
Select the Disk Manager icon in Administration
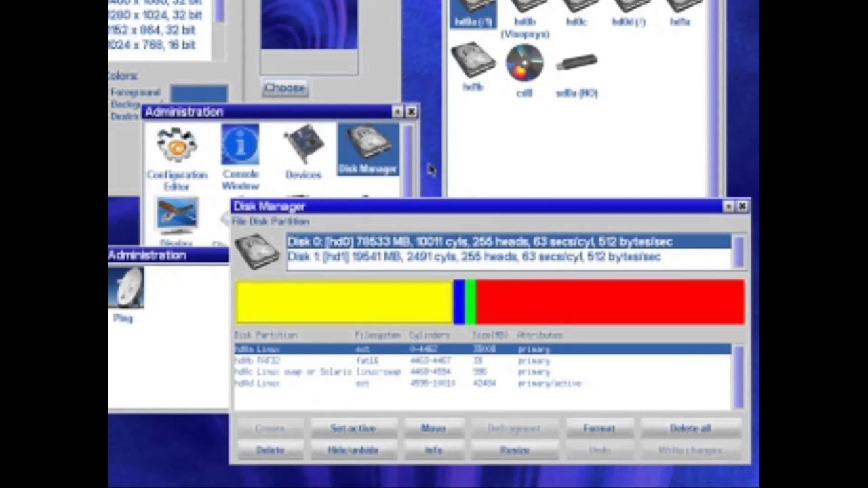pyautogui.click(x=368, y=149)
